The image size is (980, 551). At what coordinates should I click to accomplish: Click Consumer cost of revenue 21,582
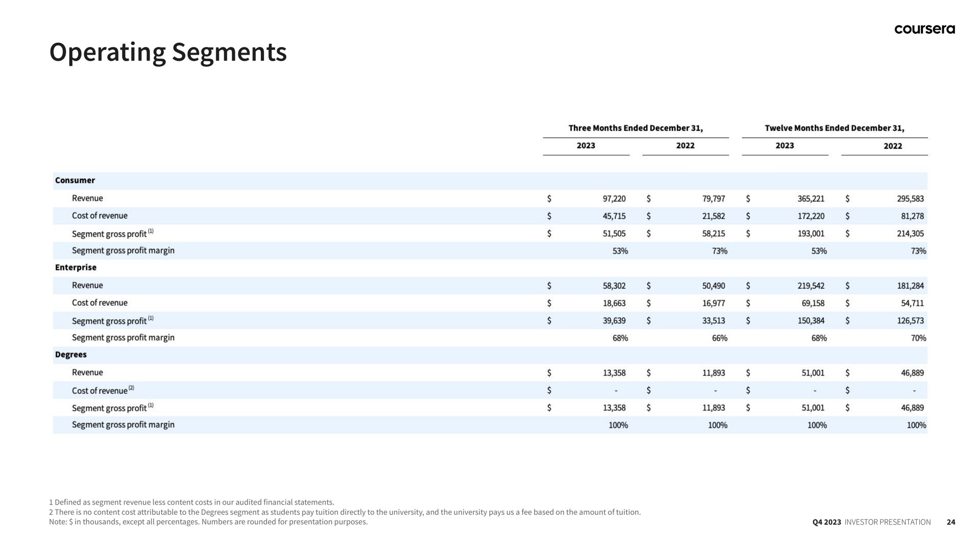point(714,216)
